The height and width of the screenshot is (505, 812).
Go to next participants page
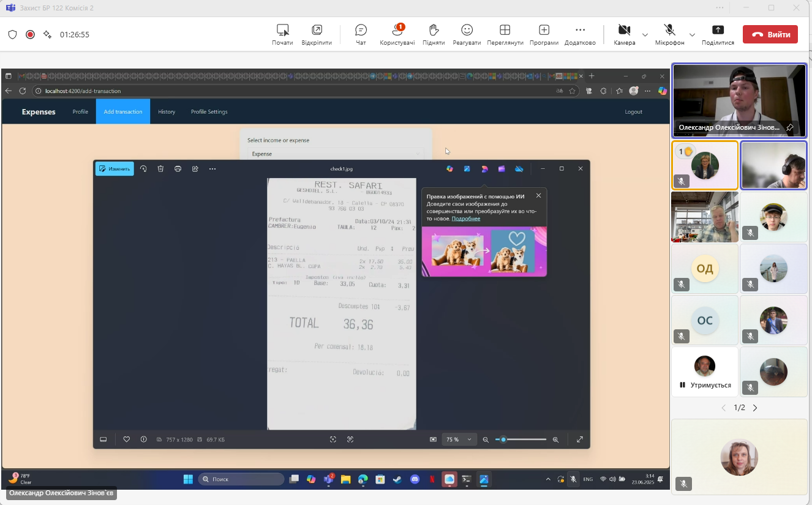coord(755,408)
